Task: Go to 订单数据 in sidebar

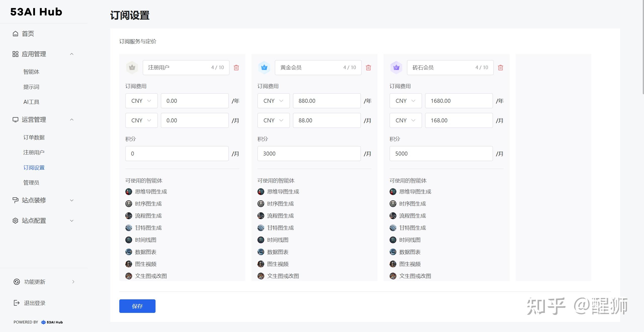Action: coord(34,137)
